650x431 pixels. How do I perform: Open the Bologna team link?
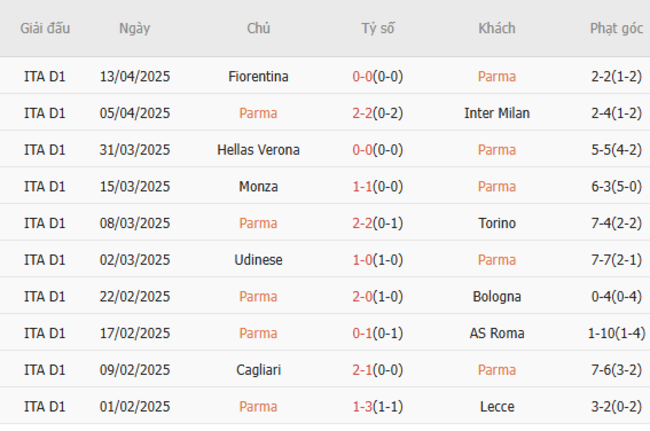(x=497, y=297)
